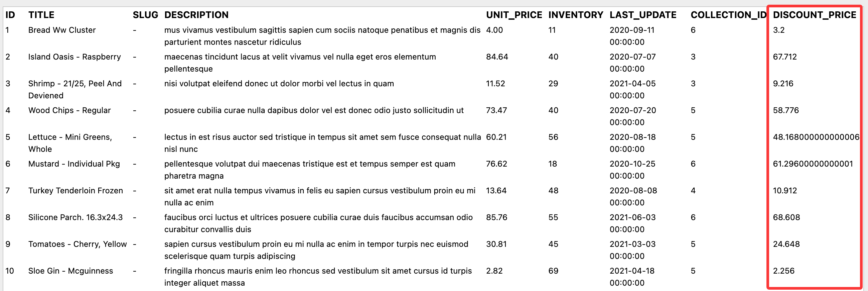This screenshot has width=868, height=291.
Task: Select the INVENTORY column header
Action: [576, 15]
